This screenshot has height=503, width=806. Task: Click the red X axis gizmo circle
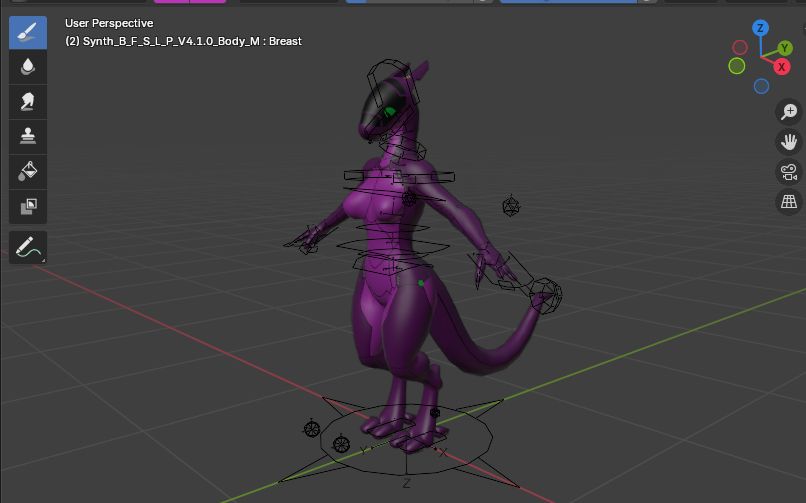coord(782,67)
